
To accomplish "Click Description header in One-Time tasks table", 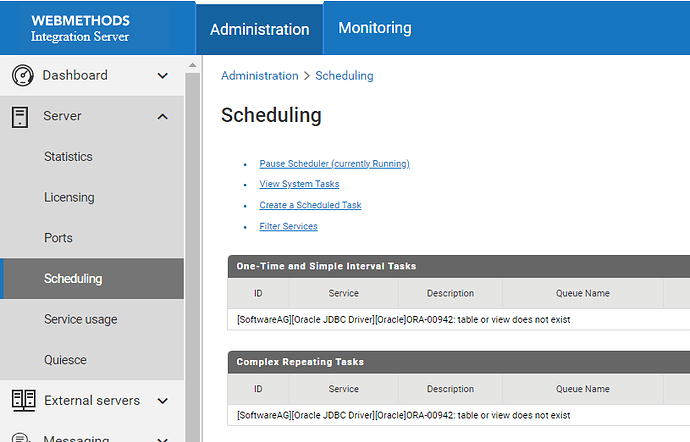I will 450,293.
